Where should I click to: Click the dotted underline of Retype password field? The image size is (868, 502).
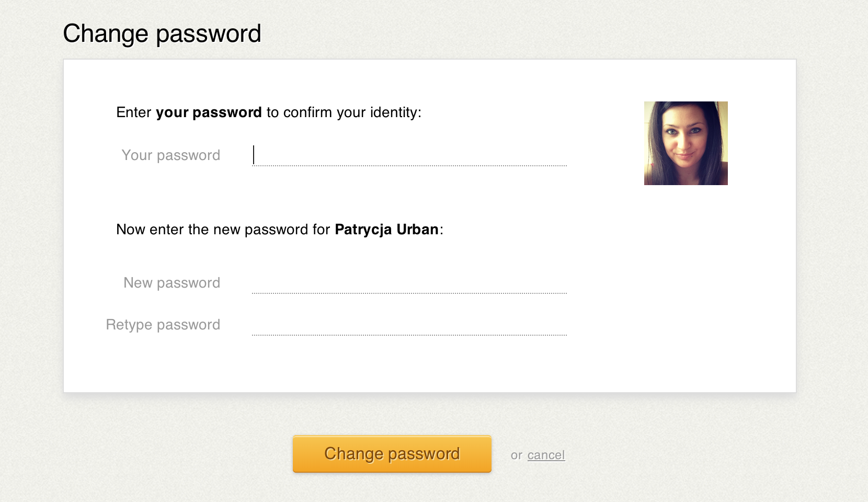pyautogui.click(x=409, y=335)
